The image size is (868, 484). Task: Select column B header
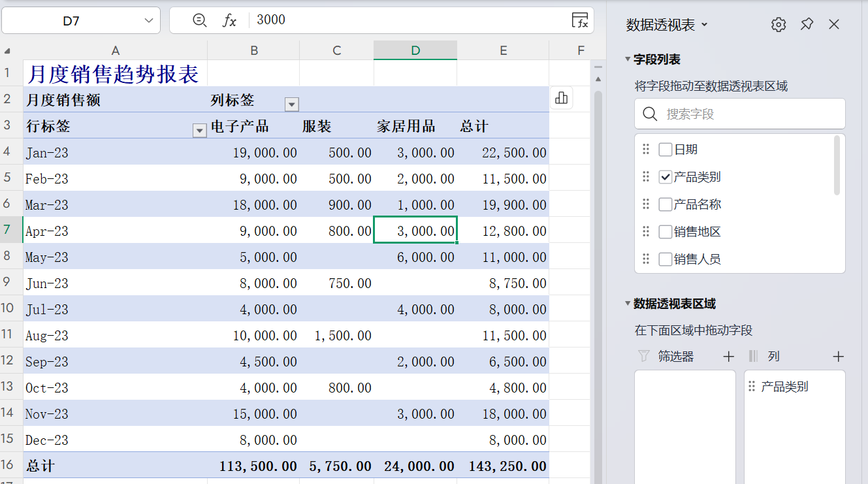pos(254,50)
